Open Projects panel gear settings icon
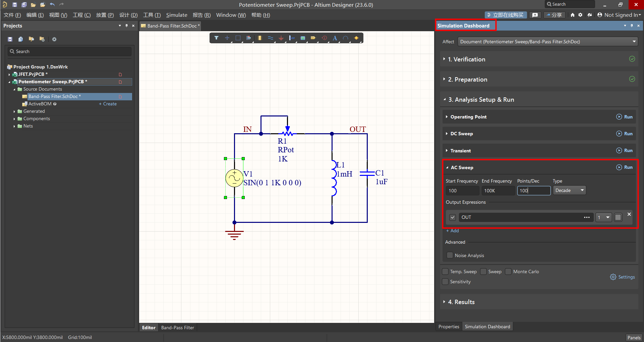The width and height of the screenshot is (644, 342). click(x=54, y=39)
